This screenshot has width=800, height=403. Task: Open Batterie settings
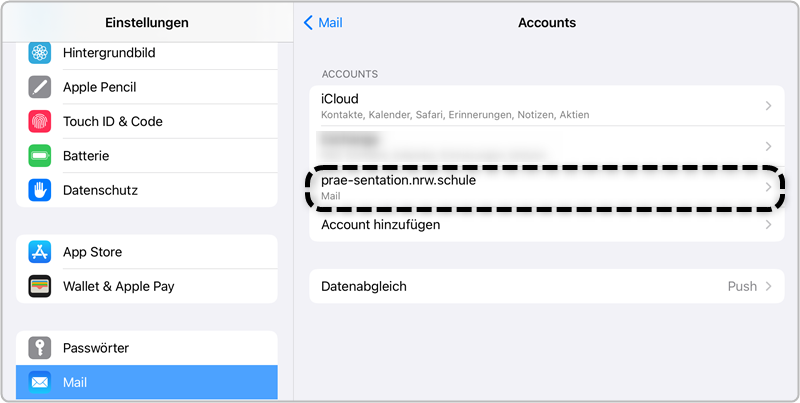coord(147,156)
